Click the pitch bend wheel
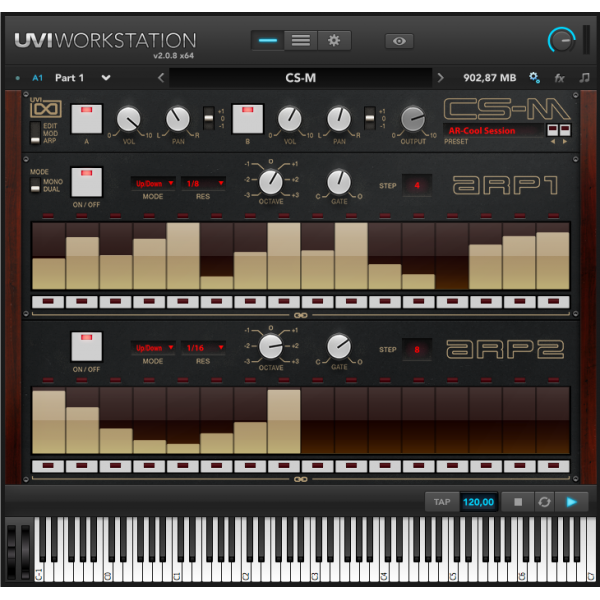The width and height of the screenshot is (600, 600). (x=12, y=550)
